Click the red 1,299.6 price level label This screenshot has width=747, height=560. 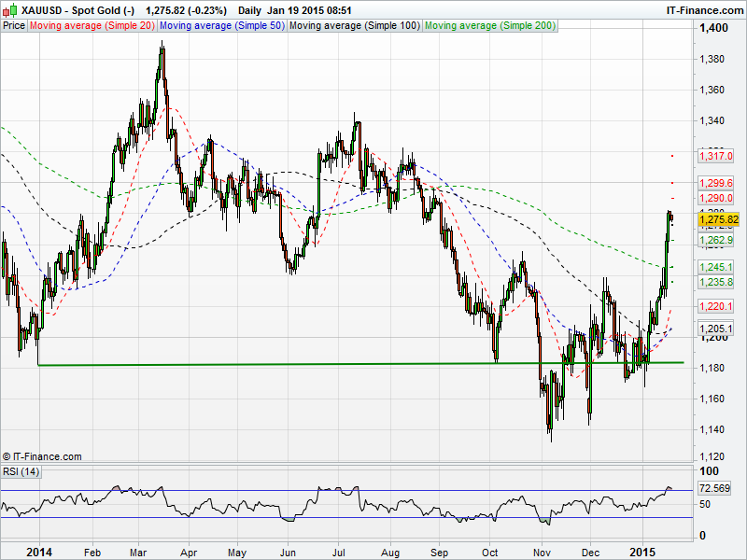coord(717,183)
